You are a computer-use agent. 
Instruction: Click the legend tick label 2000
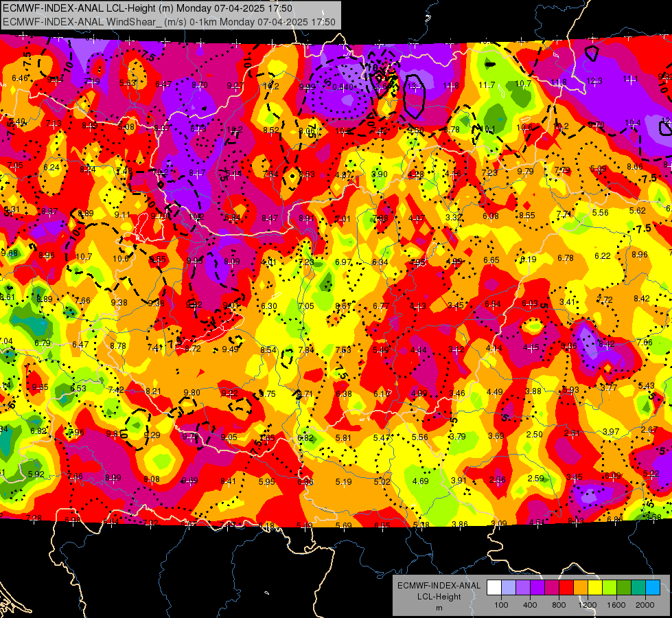point(645,605)
